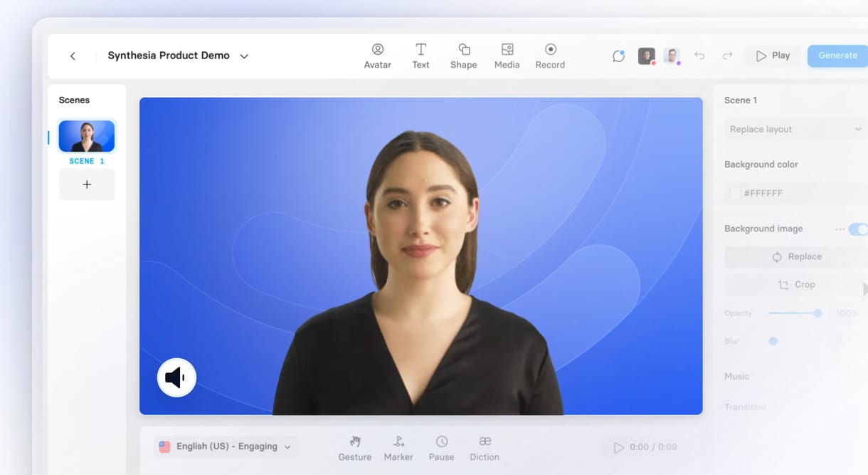The width and height of the screenshot is (868, 475).
Task: Open the Media library
Action: 507,56
